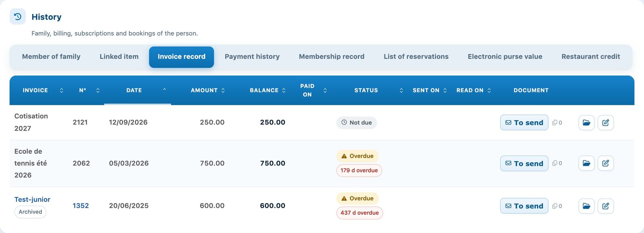Screen dimensions: 644x233
Task: Edit the Test-junior invoice
Action: coord(606,206)
